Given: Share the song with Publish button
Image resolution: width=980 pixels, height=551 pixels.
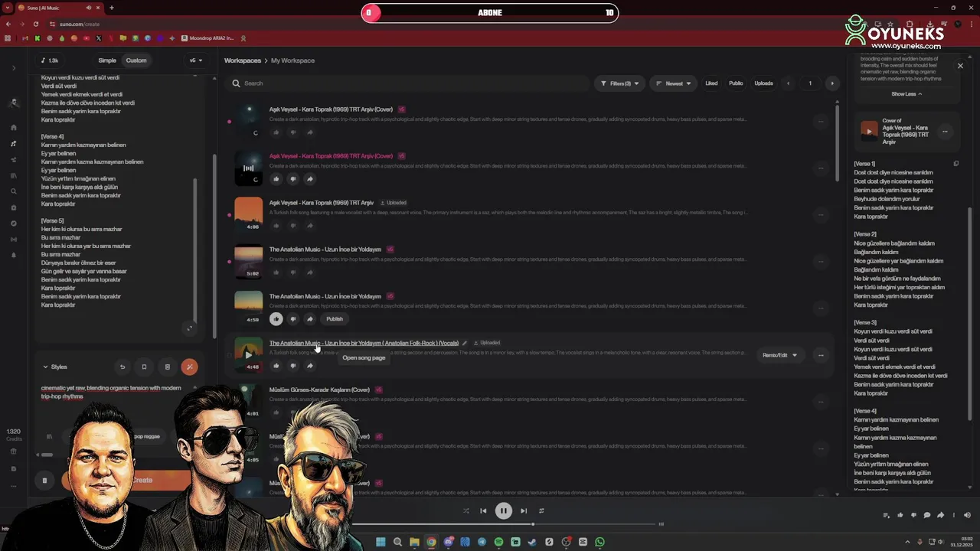Looking at the screenshot, I should tap(309, 319).
